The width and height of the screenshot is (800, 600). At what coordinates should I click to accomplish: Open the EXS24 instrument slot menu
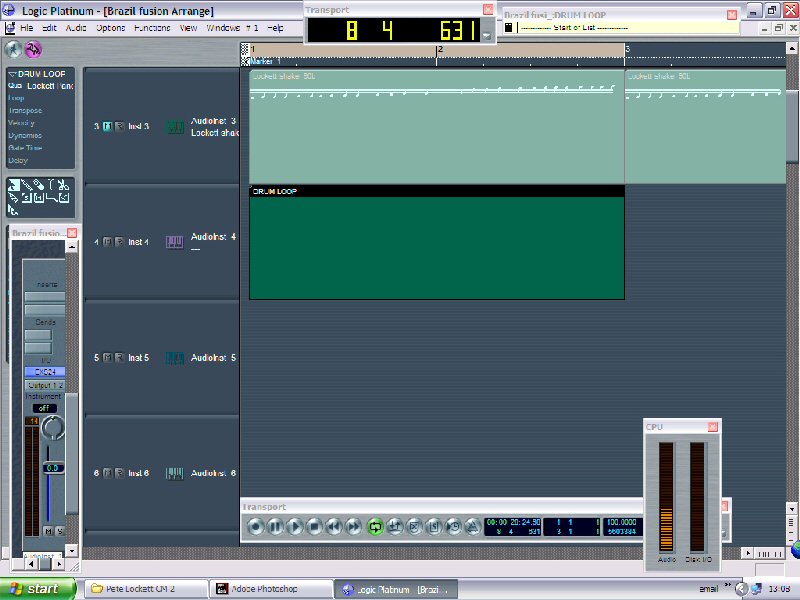click(x=45, y=372)
